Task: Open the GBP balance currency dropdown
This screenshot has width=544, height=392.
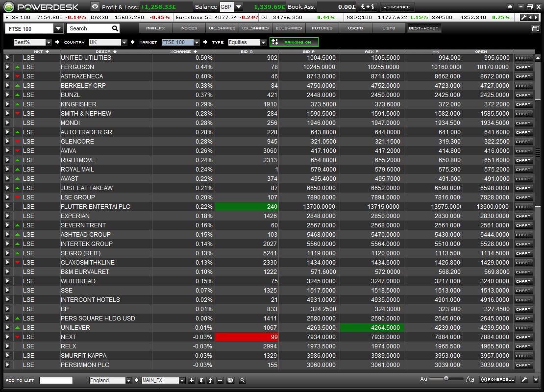Action: pos(239,7)
